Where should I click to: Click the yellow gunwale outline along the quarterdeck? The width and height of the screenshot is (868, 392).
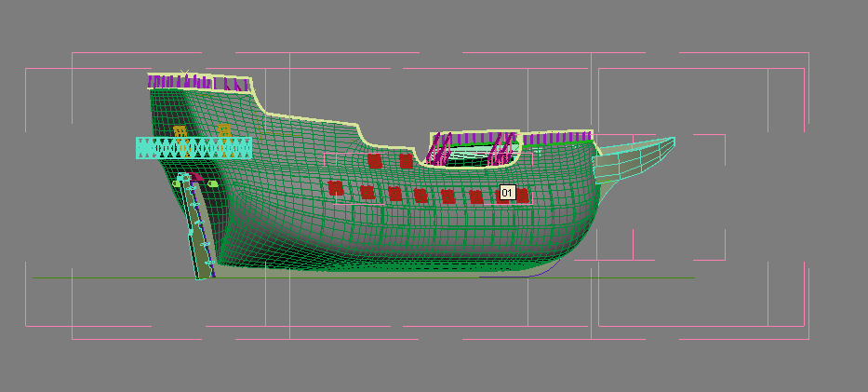(x=313, y=118)
